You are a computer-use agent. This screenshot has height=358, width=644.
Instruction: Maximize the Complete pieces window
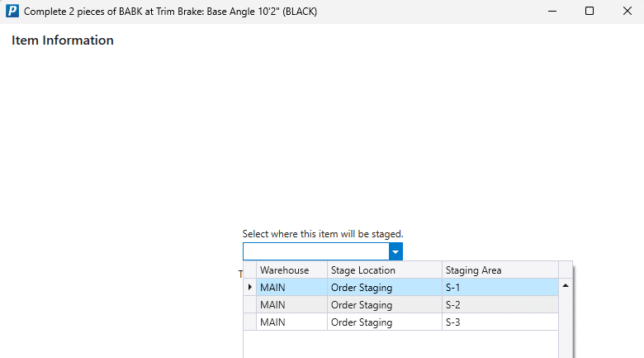click(590, 12)
